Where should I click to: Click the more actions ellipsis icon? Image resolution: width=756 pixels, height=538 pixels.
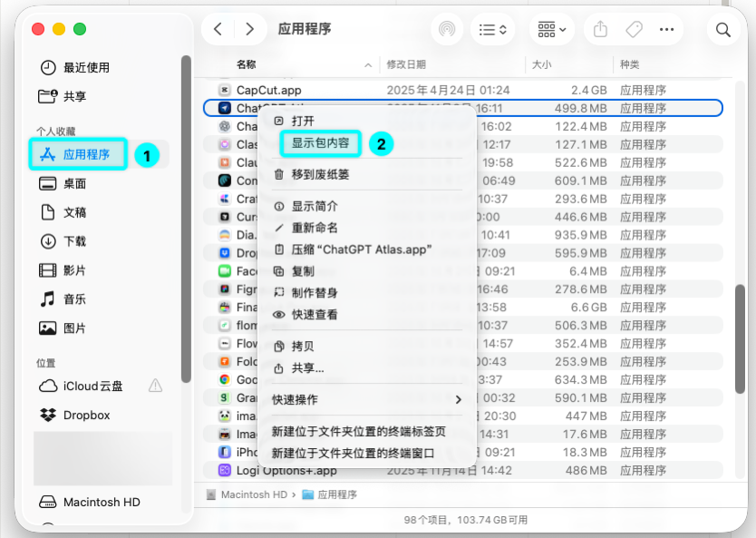tap(667, 29)
